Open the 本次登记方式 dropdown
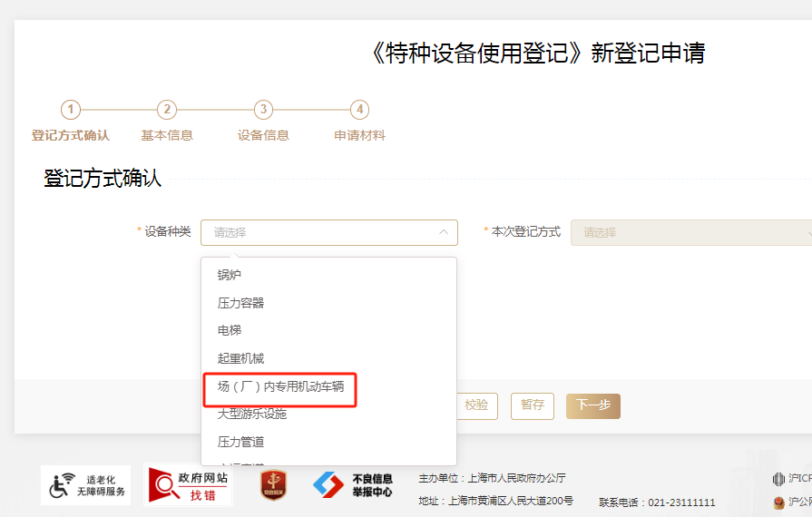Screen dimensions: 812x517 pos(691,232)
